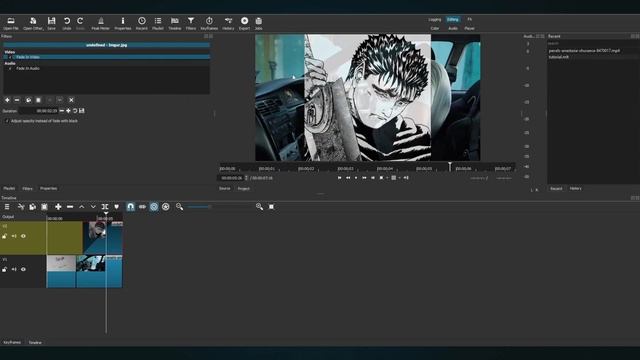The height and width of the screenshot is (360, 640).
Task: Uncheck the Fade In Audio filter
Action: [10, 69]
